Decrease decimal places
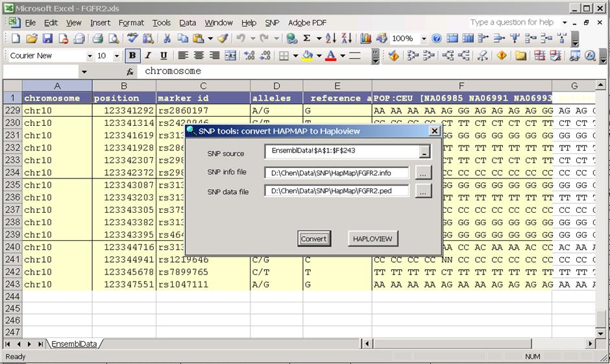Image resolution: width=610 pixels, height=364 pixels. pyautogui.click(x=265, y=56)
